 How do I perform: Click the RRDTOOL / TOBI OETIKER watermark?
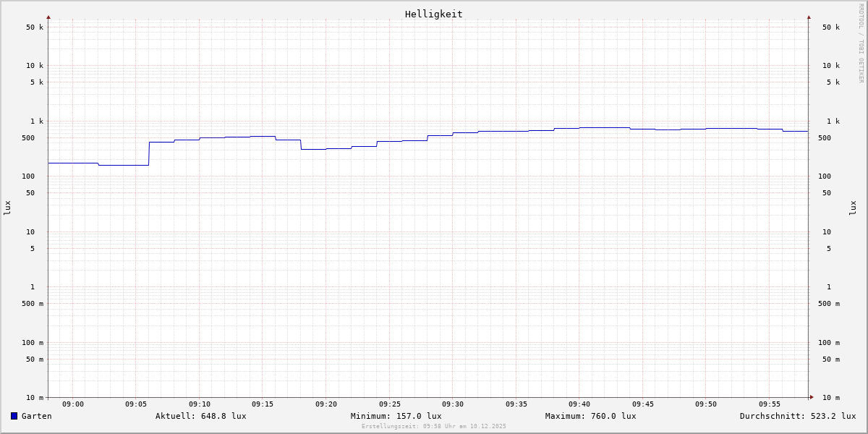(x=861, y=43)
